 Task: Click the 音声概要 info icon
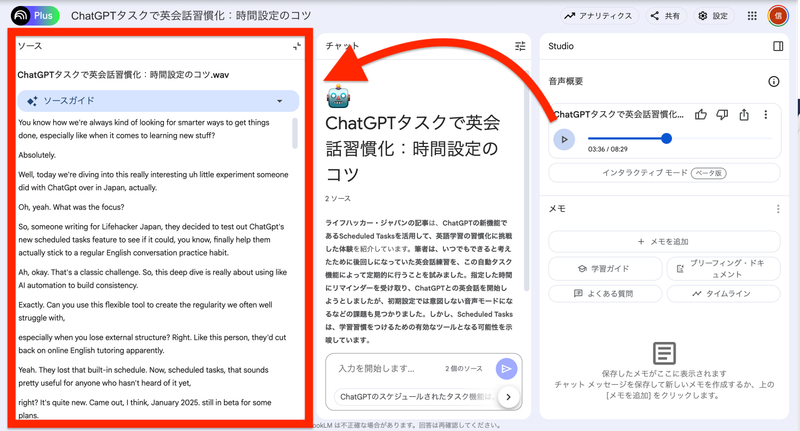(x=773, y=82)
